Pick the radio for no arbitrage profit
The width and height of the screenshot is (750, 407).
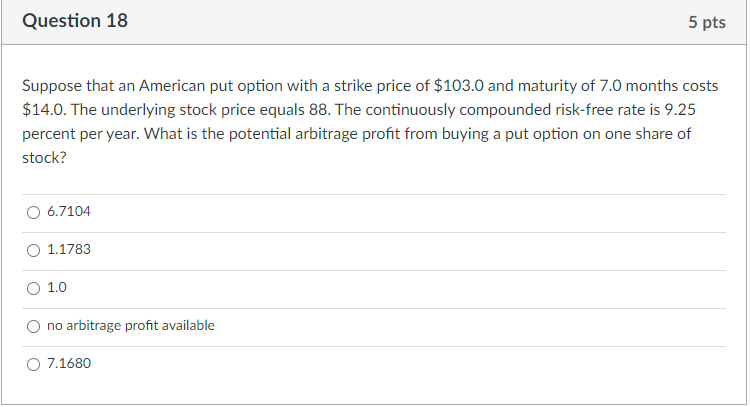pyautogui.click(x=33, y=326)
